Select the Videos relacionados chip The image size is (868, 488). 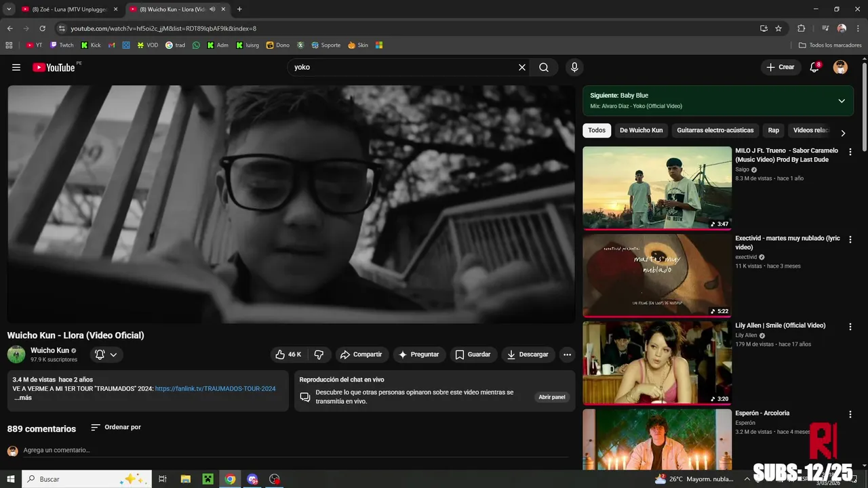810,130
